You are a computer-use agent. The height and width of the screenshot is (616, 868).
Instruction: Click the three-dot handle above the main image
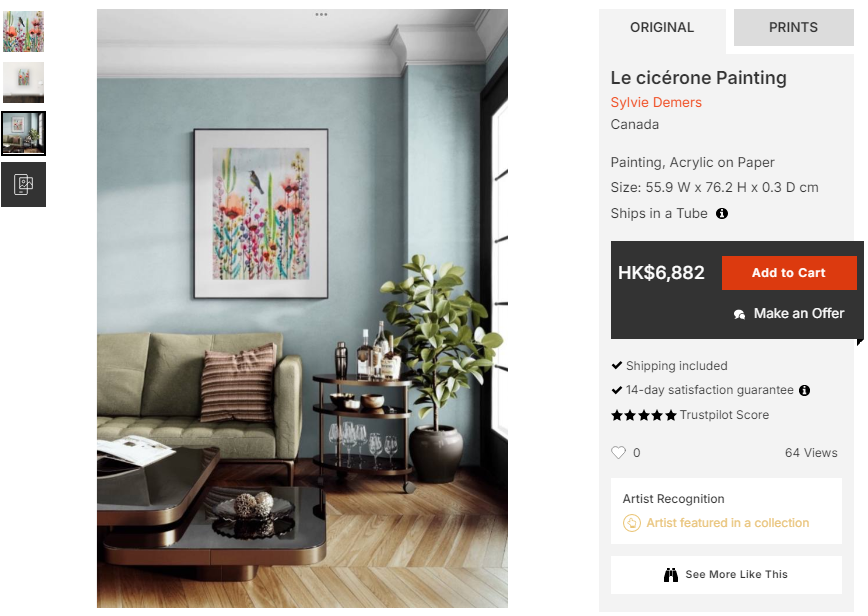click(x=321, y=14)
